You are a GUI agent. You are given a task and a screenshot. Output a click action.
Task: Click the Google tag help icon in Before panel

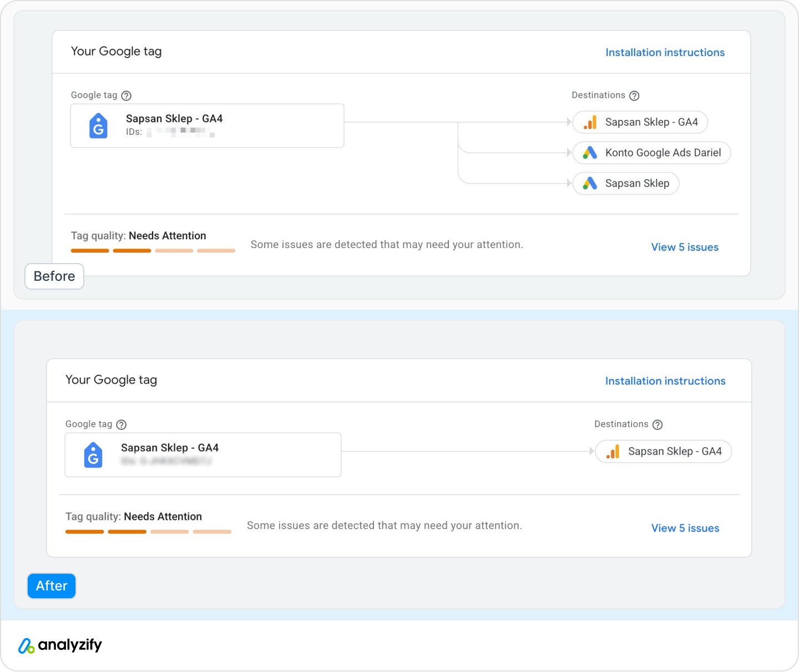click(127, 95)
